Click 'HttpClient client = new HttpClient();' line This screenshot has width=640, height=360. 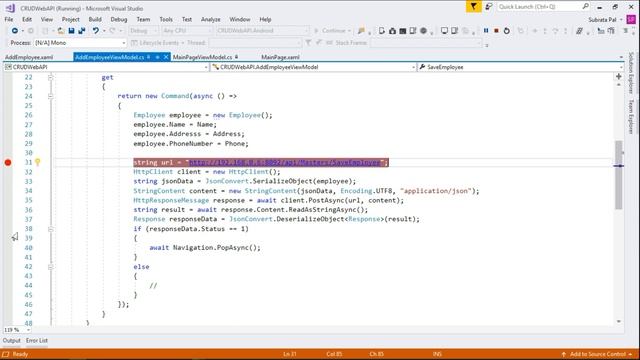pyautogui.click(x=207, y=172)
